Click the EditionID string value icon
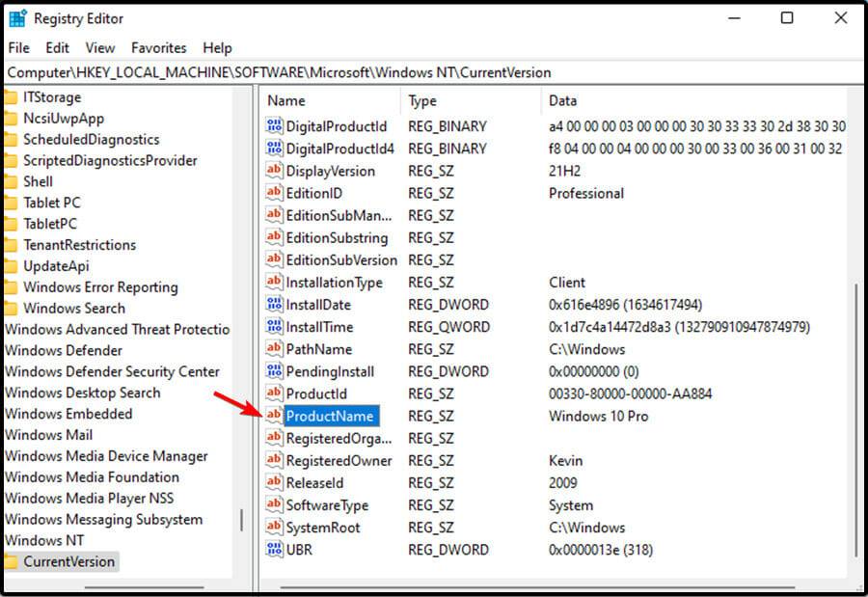This screenshot has height=597, width=868. (x=274, y=193)
